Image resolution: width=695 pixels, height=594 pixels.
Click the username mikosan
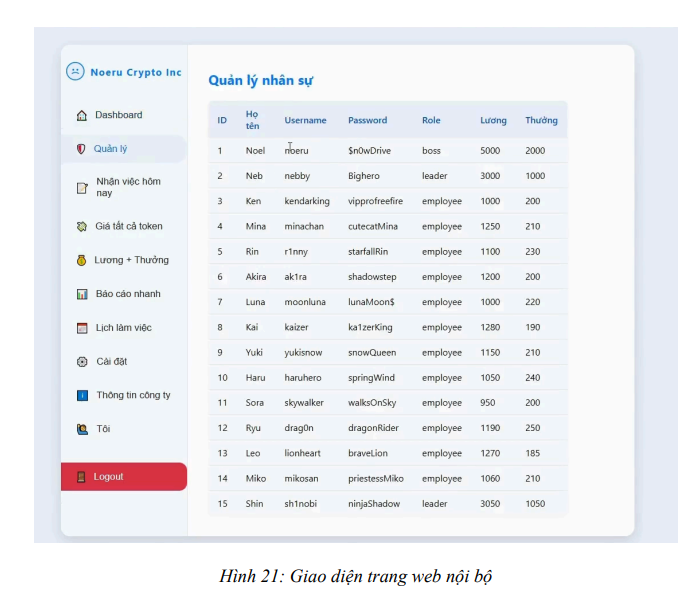pyautogui.click(x=301, y=479)
